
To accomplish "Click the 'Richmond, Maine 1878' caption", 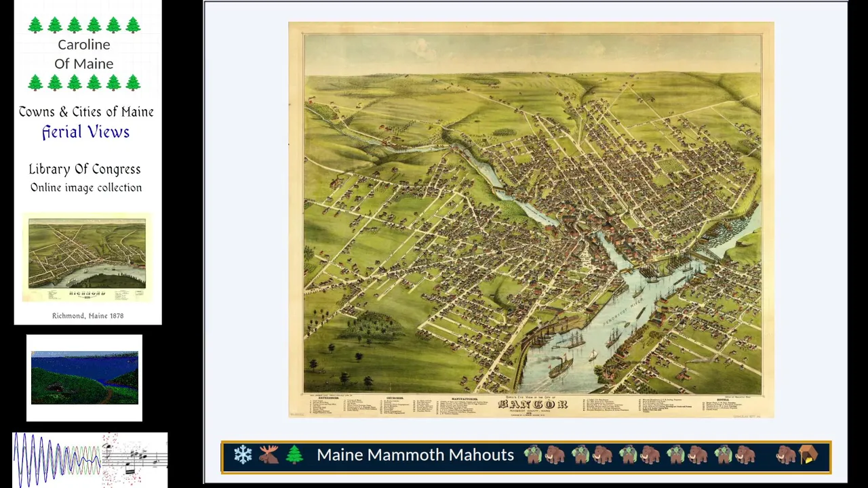I will [x=87, y=316].
